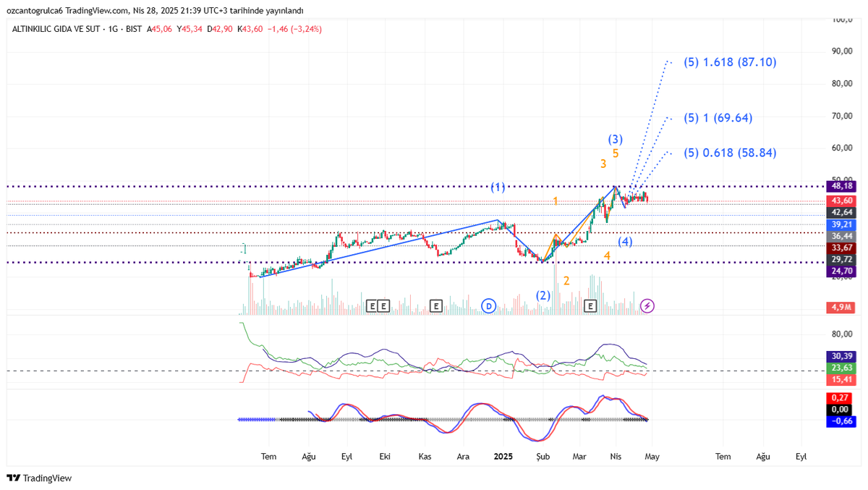Click the purple 24,70 price label
The height and width of the screenshot is (490, 868).
(x=841, y=271)
